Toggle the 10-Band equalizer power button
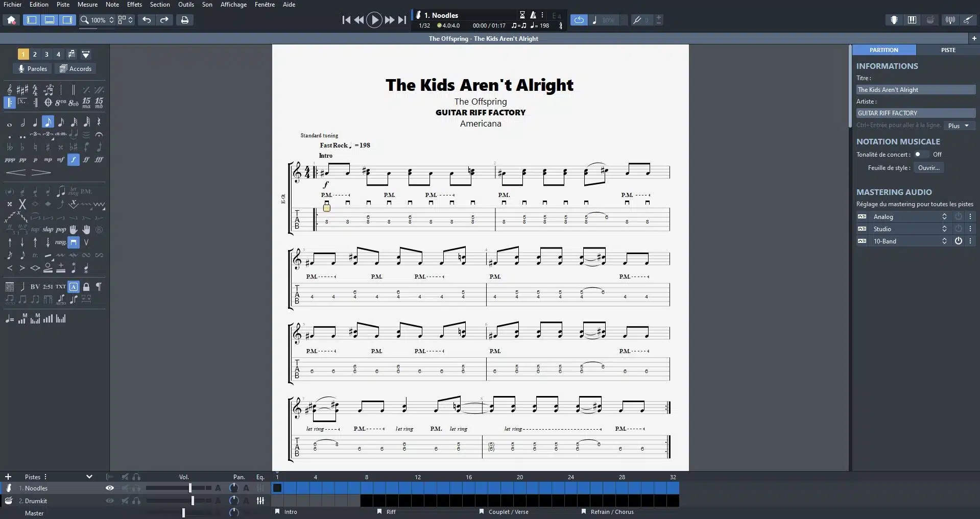The image size is (980, 519). (x=958, y=241)
